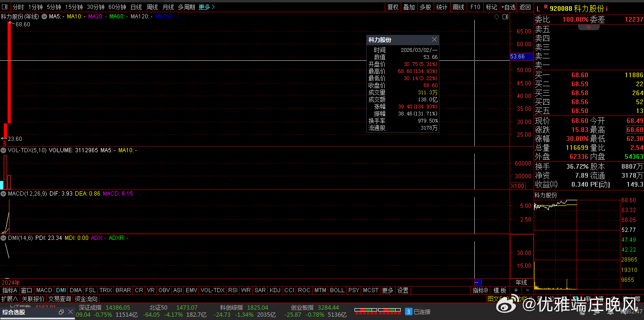
Task: Click the info i icon beside 科力股份
Action: (607, 8)
